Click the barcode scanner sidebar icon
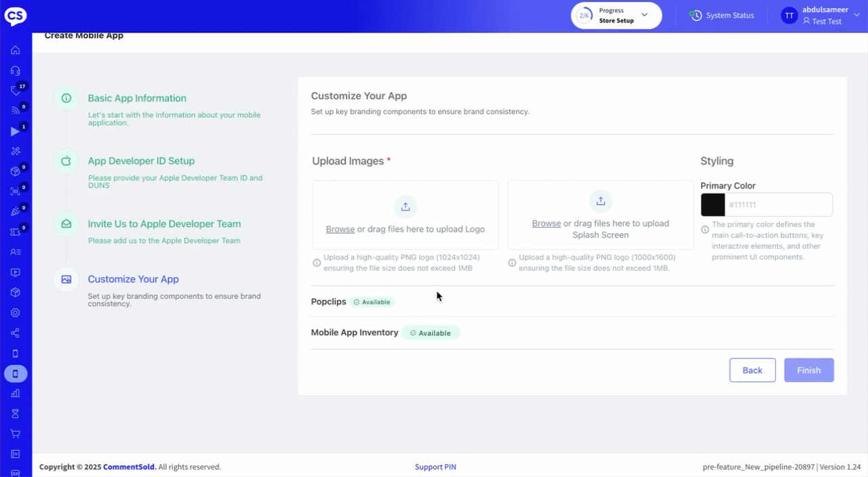The width and height of the screenshot is (868, 477). 15,192
